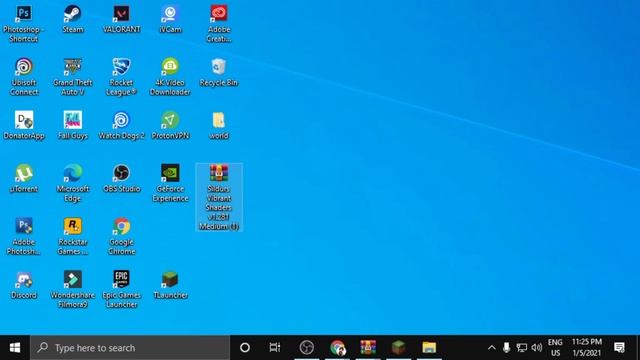Screen dimensions: 640x360
Task: Switch to Minecraft launcher in taskbar
Action: click(398, 348)
